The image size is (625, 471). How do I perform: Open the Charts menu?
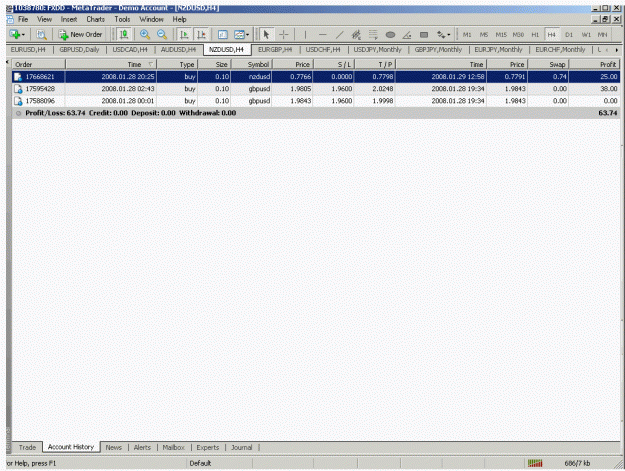pyautogui.click(x=95, y=19)
